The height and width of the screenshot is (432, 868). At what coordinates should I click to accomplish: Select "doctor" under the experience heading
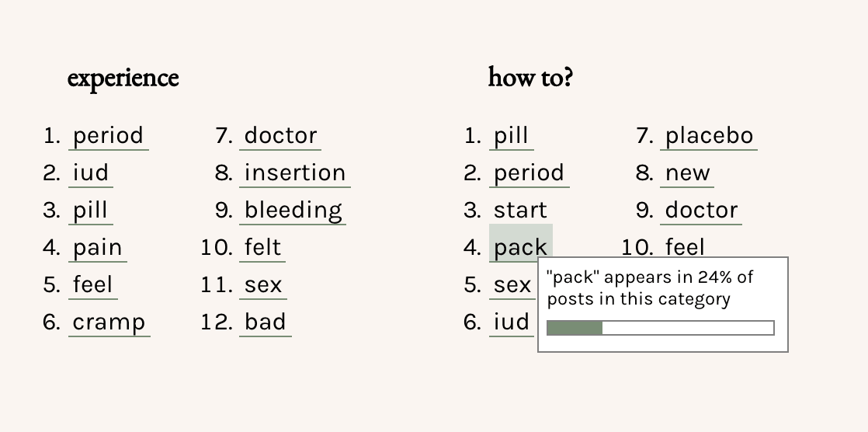(279, 136)
